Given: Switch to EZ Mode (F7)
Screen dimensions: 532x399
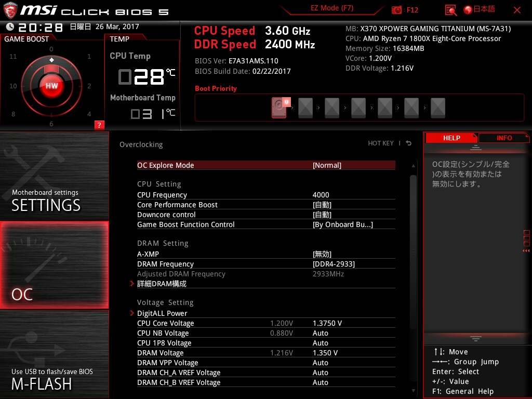Looking at the screenshot, I should click(x=332, y=8).
